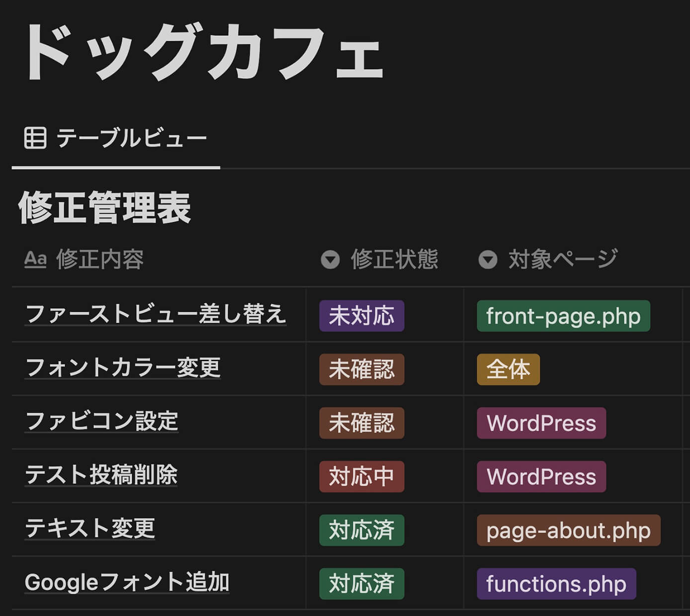Viewport: 690px width, 616px height.
Task: Click the select icon beside 対象ページ
Action: (488, 260)
